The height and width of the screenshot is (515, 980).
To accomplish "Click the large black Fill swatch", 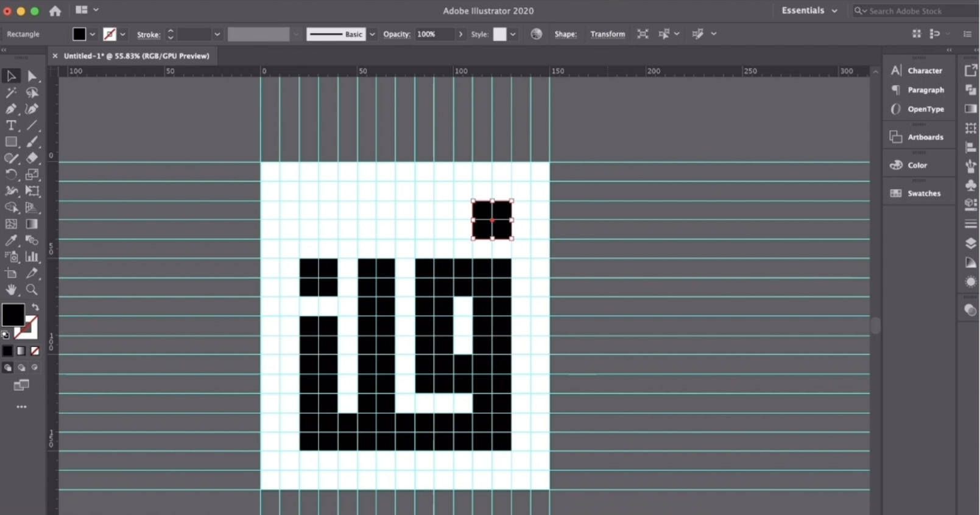I will pos(13,315).
